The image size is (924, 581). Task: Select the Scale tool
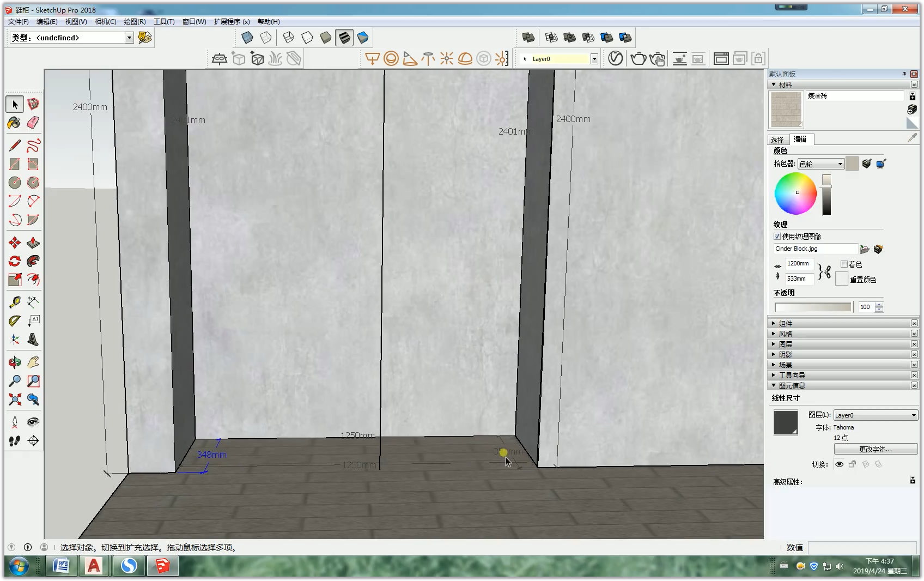tap(15, 280)
